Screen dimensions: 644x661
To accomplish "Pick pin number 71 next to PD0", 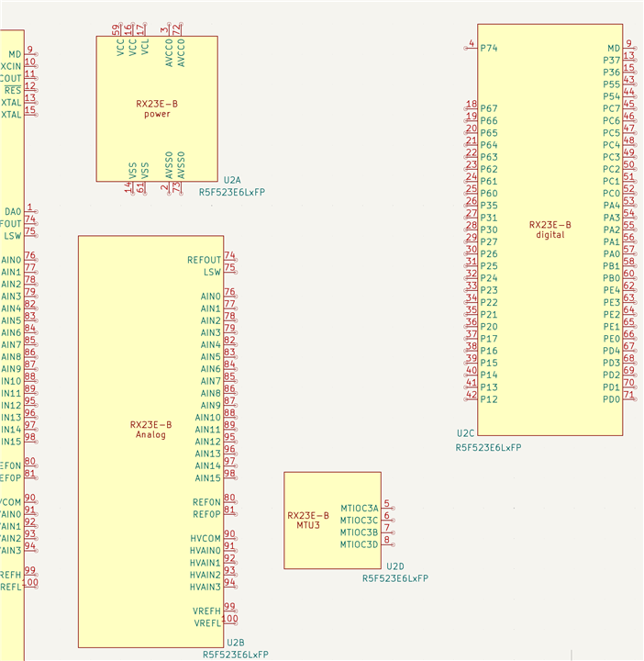I will click(x=628, y=395).
